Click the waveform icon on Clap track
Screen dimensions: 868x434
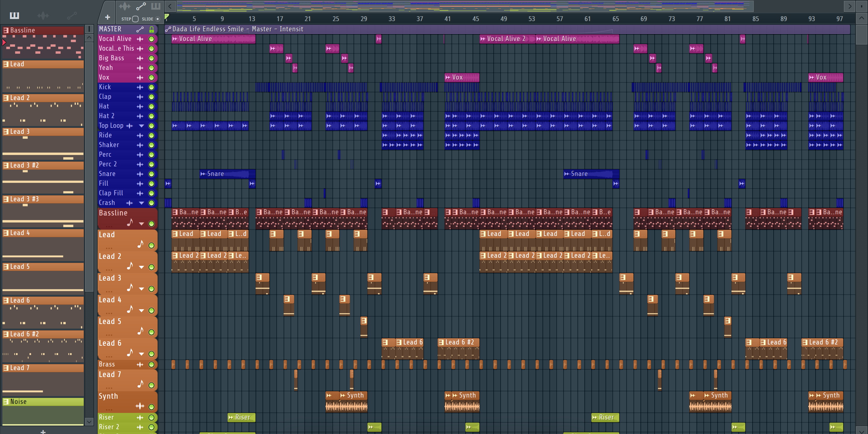140,97
